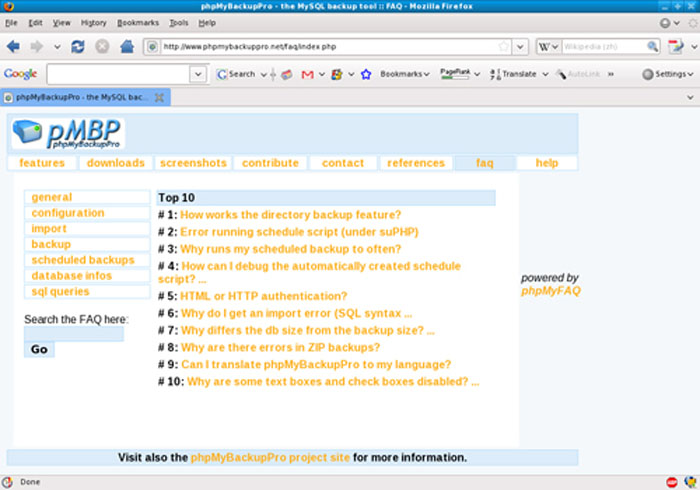Open the Help menu in the menu bar

tap(207, 23)
